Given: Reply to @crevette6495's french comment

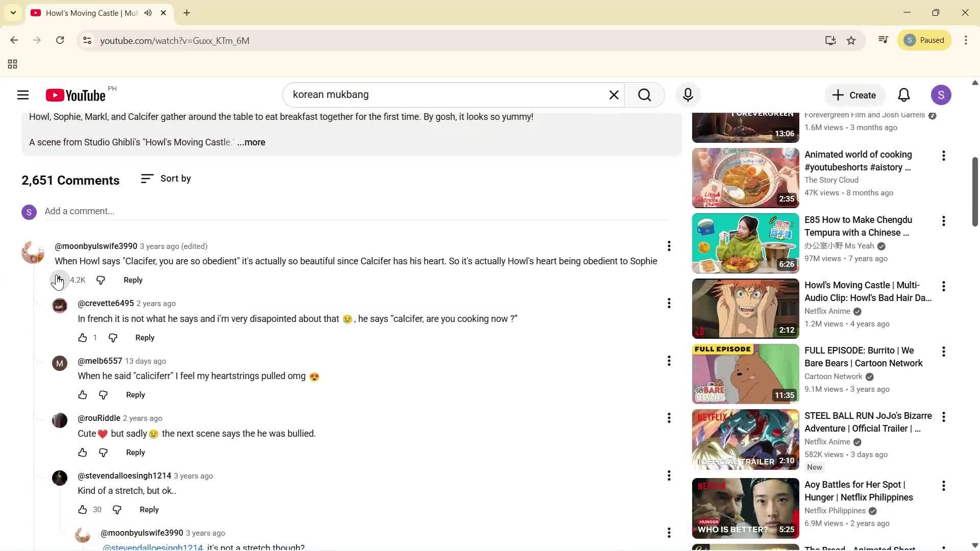Looking at the screenshot, I should point(144,337).
